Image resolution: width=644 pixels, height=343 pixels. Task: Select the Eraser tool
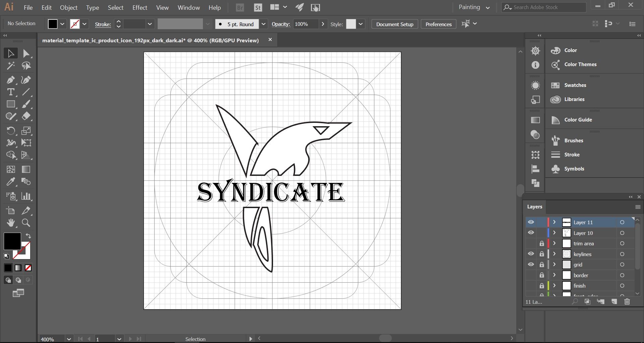[26, 116]
